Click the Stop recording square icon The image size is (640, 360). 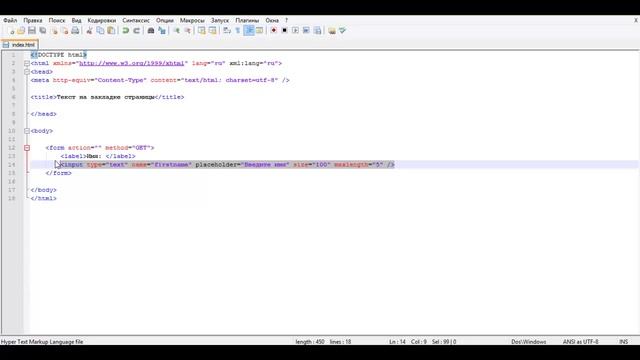point(284,31)
